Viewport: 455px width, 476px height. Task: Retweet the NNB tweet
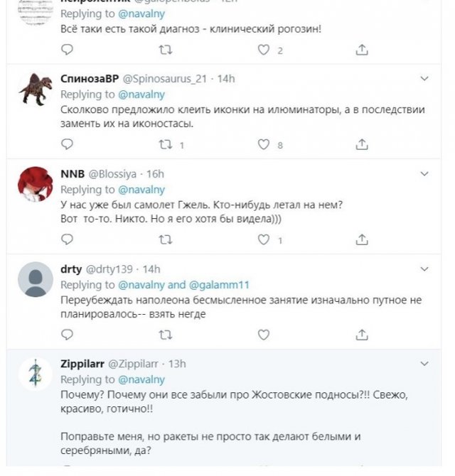pyautogui.click(x=165, y=240)
